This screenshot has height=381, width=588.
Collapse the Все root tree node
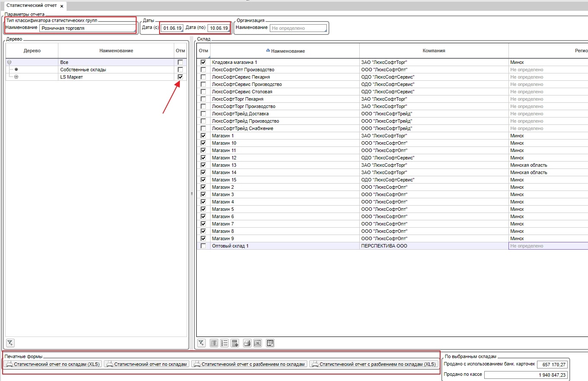(10, 62)
